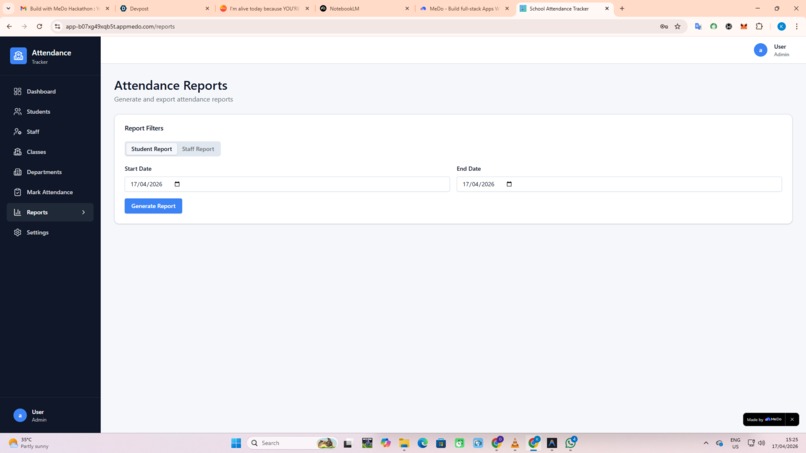Switch to MeDo Build full-stack Apps tab
This screenshot has width=806, height=453.
point(464,8)
